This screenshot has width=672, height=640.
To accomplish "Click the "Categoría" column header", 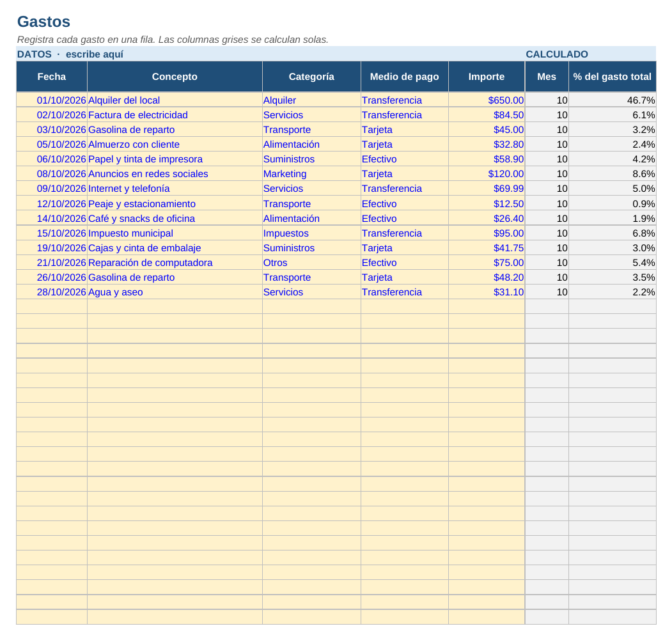I will (x=311, y=77).
